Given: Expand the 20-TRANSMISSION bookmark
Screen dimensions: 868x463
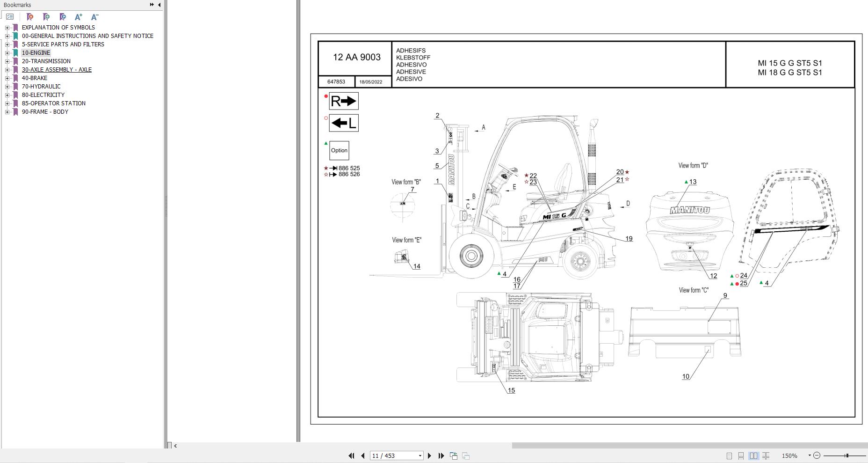Looking at the screenshot, I should [x=7, y=61].
